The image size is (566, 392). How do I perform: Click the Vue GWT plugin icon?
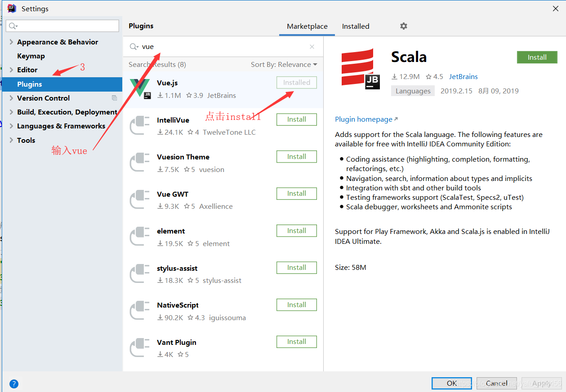point(140,200)
